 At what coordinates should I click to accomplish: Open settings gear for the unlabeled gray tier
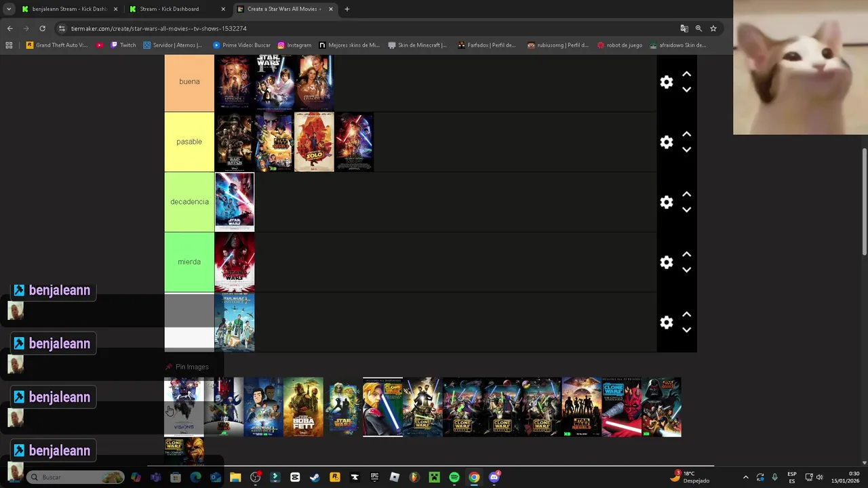pos(667,323)
